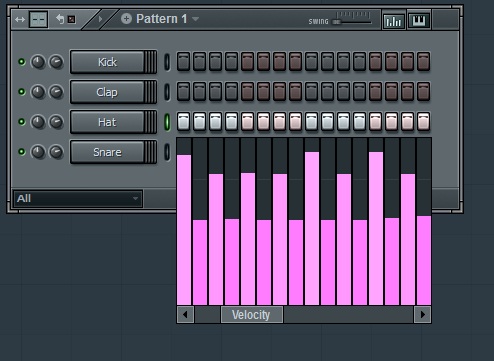This screenshot has width=494, height=361.
Task: Click the first velocity bar in graph editor
Action: (x=184, y=230)
